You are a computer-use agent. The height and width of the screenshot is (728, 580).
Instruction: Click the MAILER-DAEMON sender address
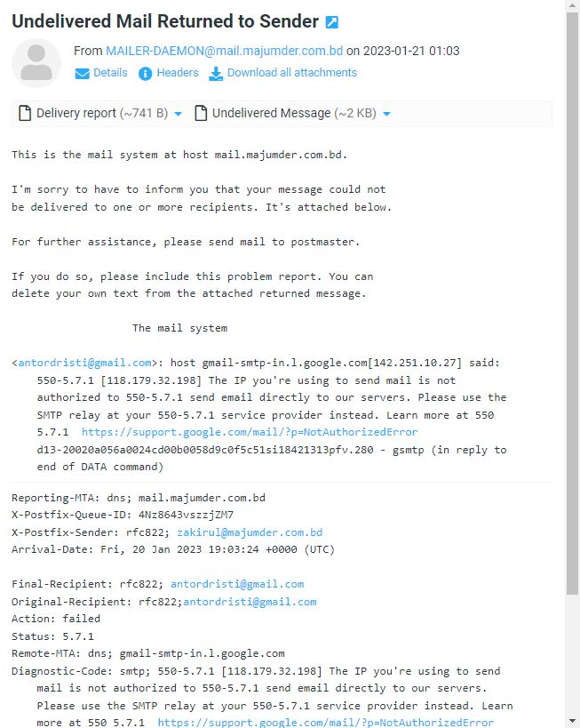224,51
